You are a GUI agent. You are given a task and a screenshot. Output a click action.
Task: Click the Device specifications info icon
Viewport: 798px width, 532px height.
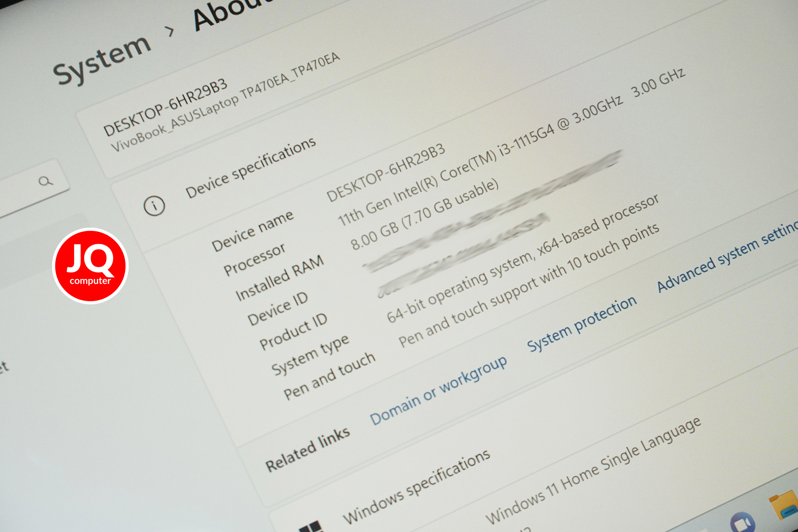(x=154, y=206)
